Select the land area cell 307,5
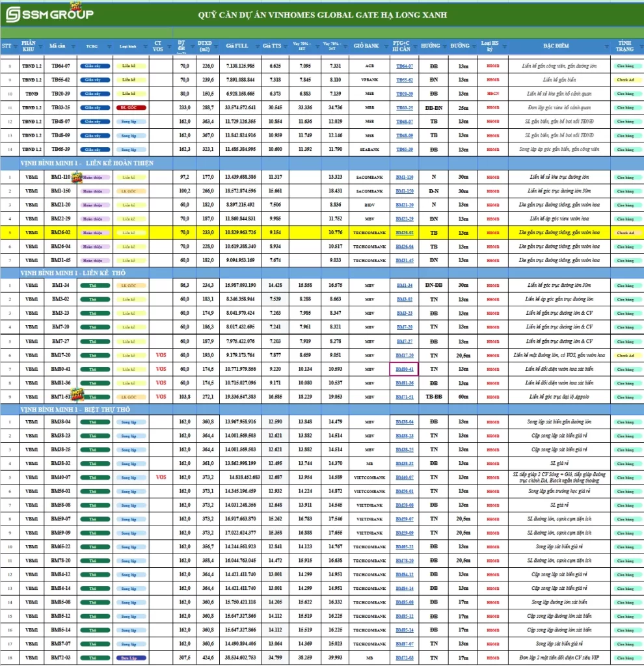 (x=184, y=658)
